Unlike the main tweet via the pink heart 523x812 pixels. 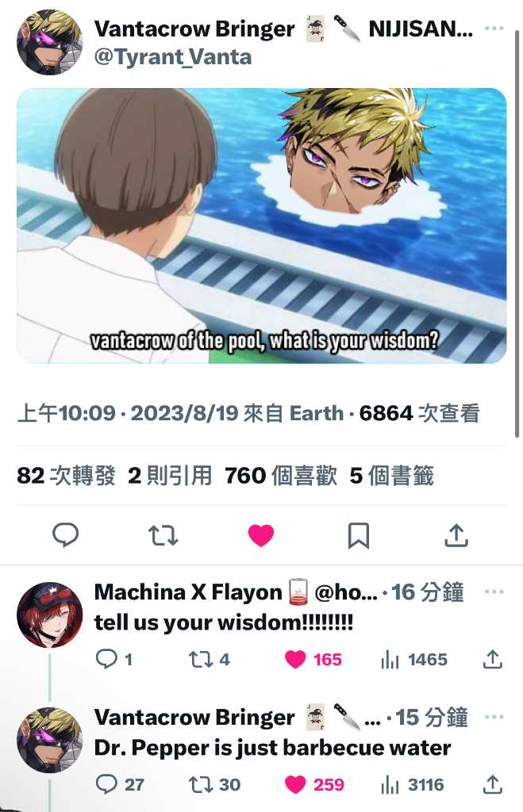[261, 535]
